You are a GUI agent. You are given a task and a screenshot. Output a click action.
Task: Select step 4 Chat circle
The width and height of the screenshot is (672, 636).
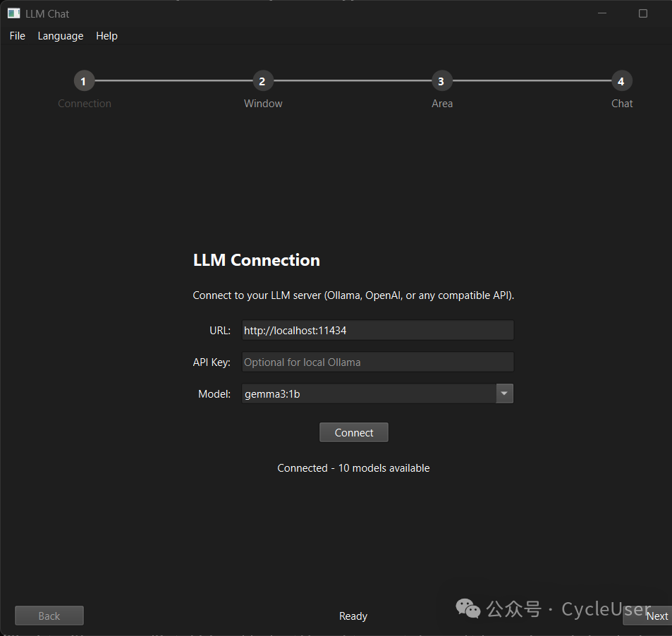click(621, 81)
